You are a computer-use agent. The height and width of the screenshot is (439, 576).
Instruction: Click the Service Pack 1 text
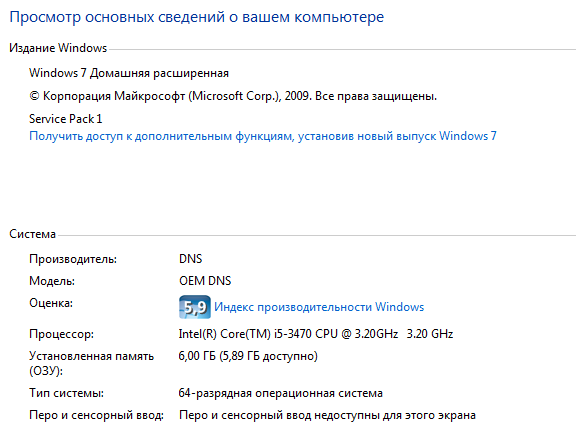(66, 119)
